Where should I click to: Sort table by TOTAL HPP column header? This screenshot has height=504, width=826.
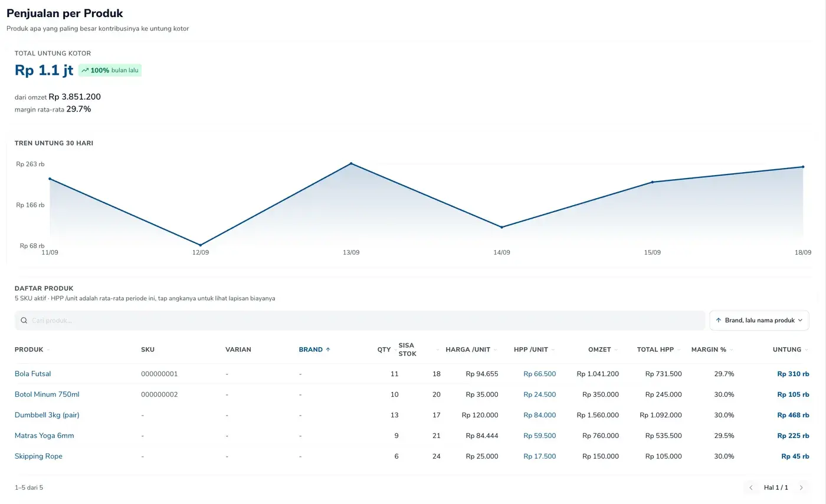pyautogui.click(x=655, y=350)
